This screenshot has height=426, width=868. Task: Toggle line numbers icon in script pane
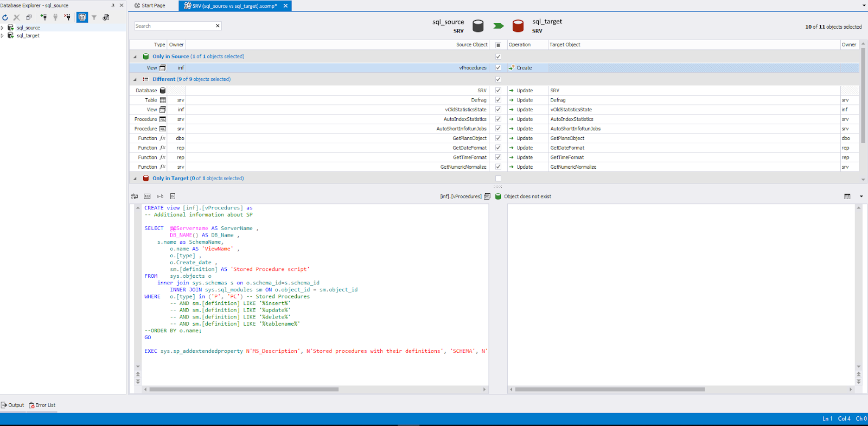[147, 196]
